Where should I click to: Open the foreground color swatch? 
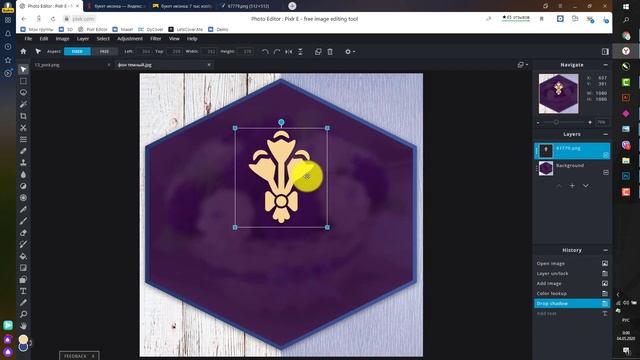tap(23, 339)
